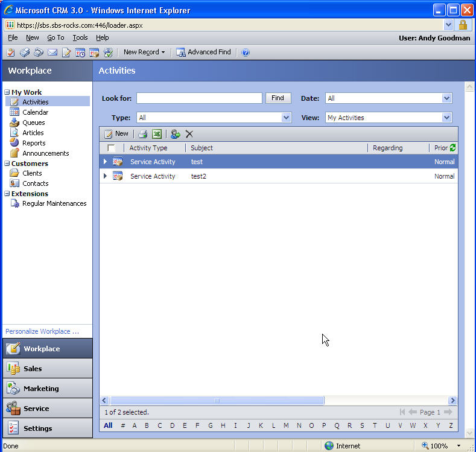The width and height of the screenshot is (476, 452).
Task: Click the Advanced Find button
Action: click(x=204, y=53)
